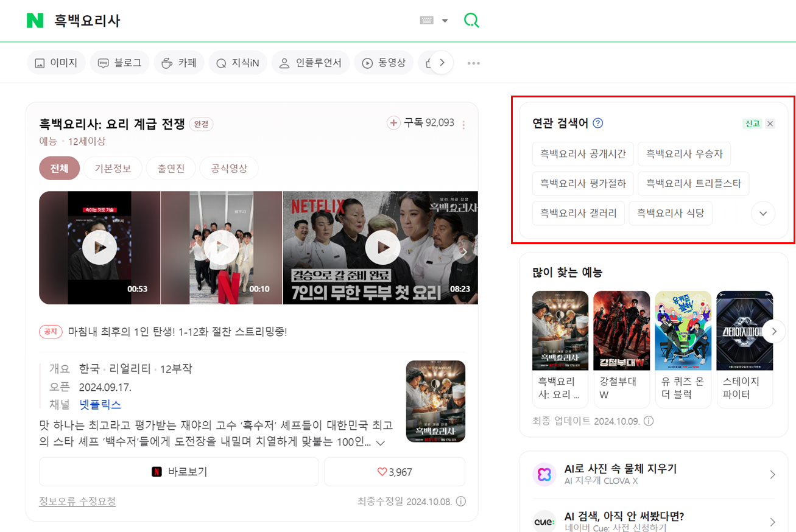Expand more related searches chevron
796x532 pixels.
point(763,213)
